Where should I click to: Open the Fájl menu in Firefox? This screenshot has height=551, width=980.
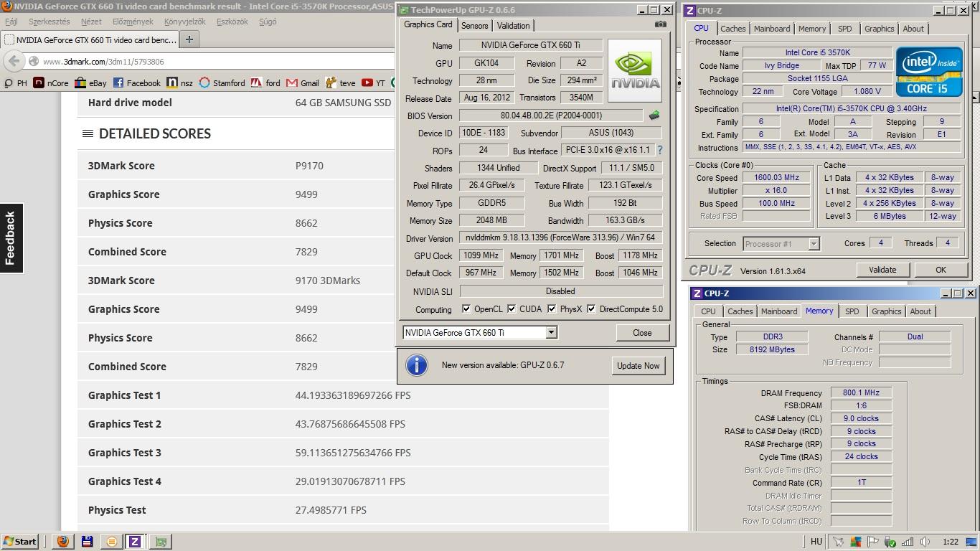pyautogui.click(x=11, y=22)
